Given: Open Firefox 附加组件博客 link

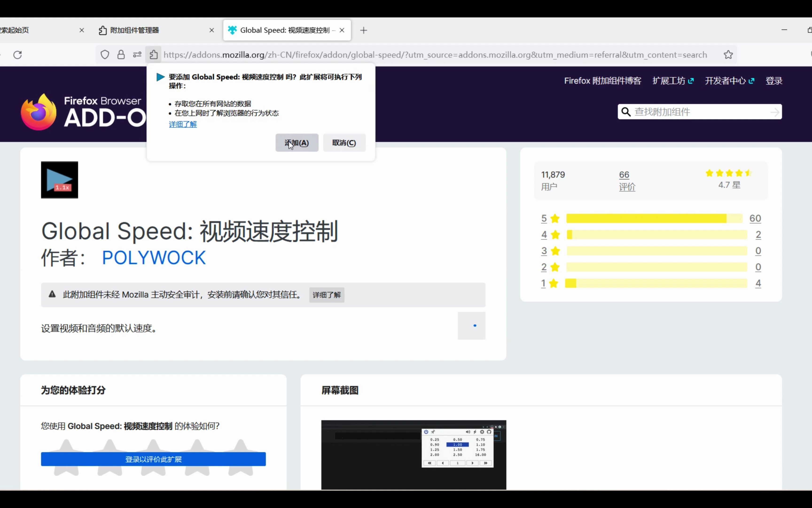Looking at the screenshot, I should [603, 81].
